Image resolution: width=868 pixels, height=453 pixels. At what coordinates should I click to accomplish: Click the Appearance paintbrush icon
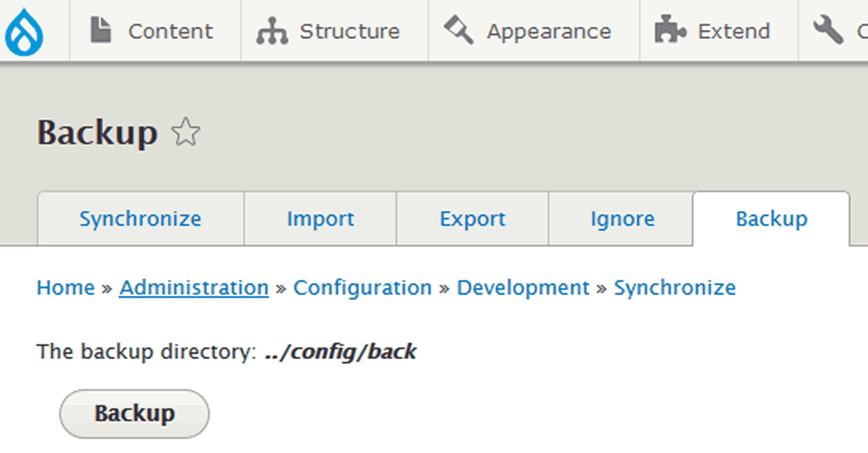pos(458,30)
